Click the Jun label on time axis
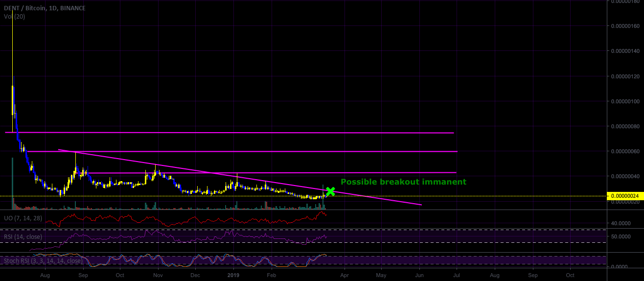Image resolution: width=644 pixels, height=281 pixels. (x=420, y=276)
